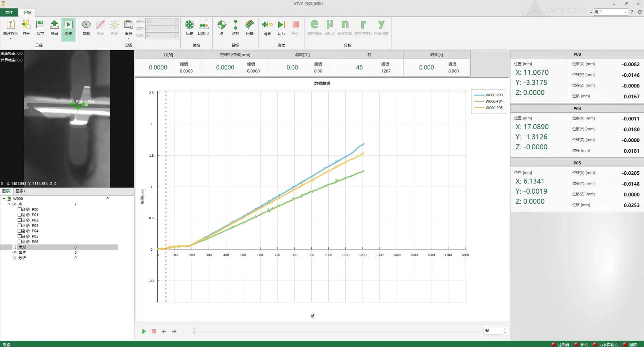This screenshot has height=347, width=644.
Task: Click the 清零 zero-reset icon
Action: tap(267, 25)
